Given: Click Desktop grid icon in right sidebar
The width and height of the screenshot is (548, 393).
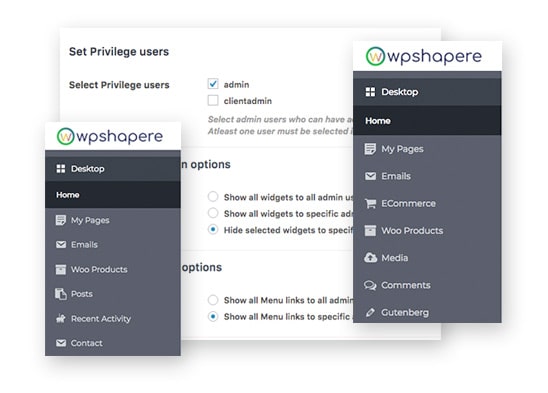Looking at the screenshot, I should coord(370,92).
